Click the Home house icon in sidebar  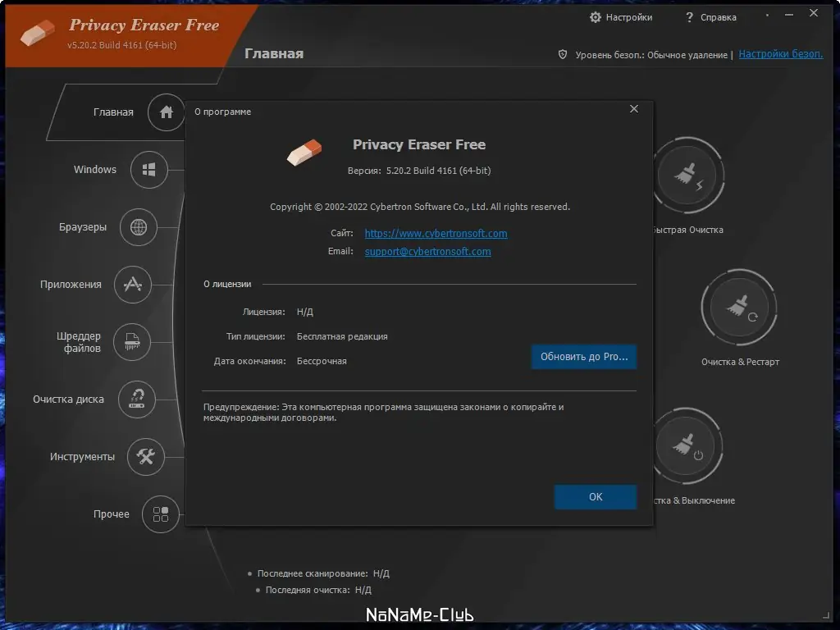pyautogui.click(x=166, y=112)
